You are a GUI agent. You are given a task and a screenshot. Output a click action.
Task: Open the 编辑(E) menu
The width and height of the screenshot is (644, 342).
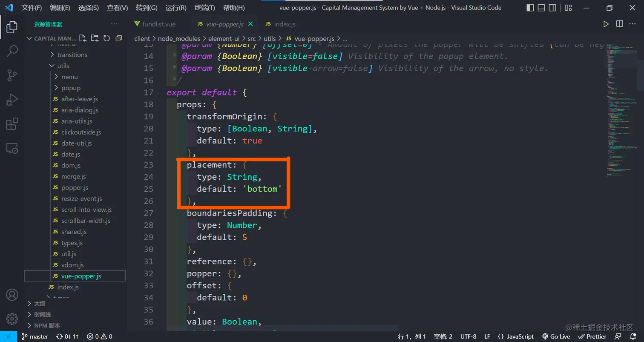pyautogui.click(x=60, y=8)
